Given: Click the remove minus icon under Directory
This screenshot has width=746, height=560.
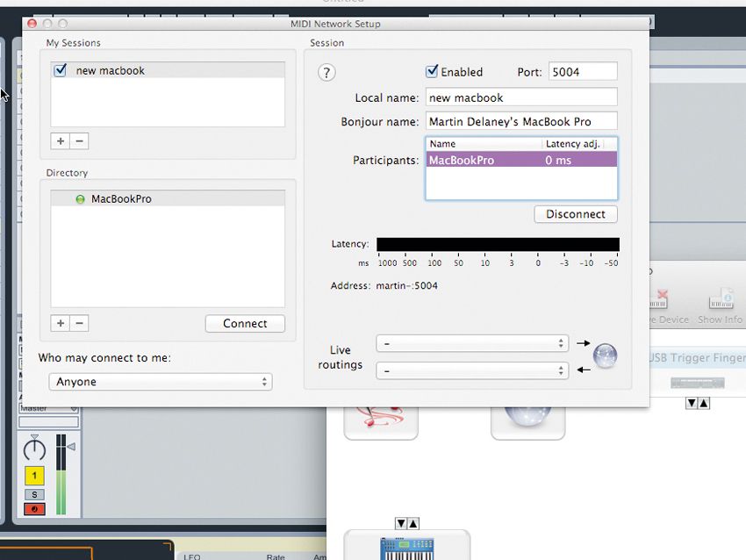Looking at the screenshot, I should point(79,323).
